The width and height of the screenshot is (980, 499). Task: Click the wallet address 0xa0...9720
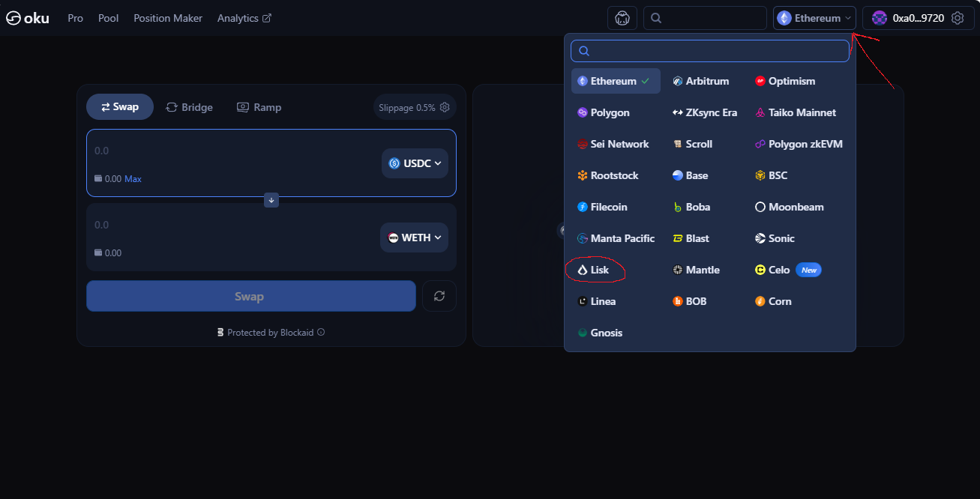[918, 18]
